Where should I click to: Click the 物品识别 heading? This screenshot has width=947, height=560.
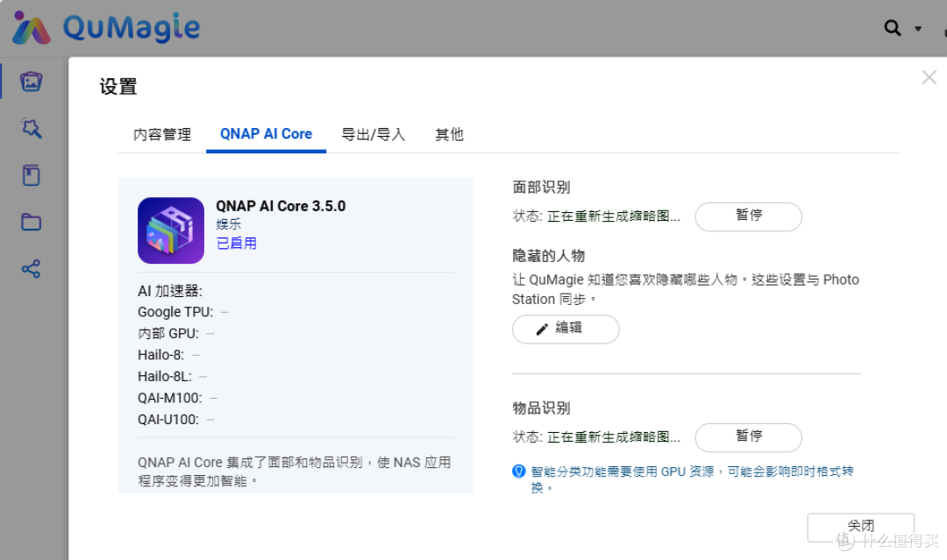(x=541, y=408)
